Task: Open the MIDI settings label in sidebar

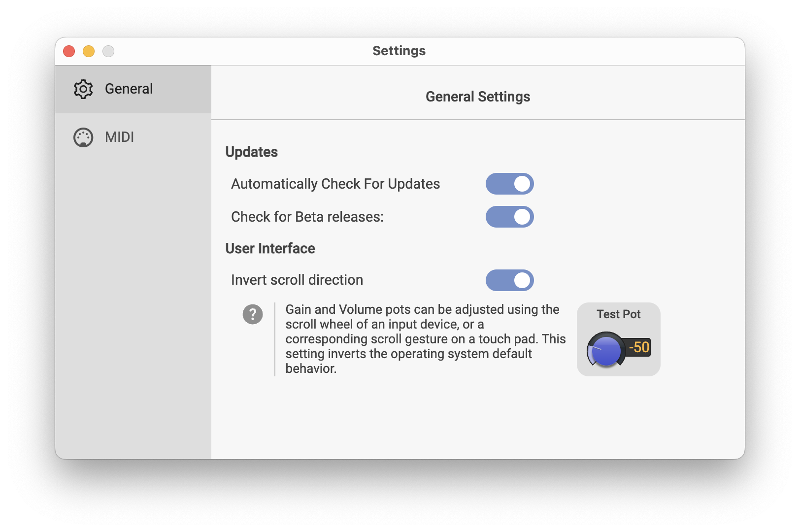Action: (119, 137)
